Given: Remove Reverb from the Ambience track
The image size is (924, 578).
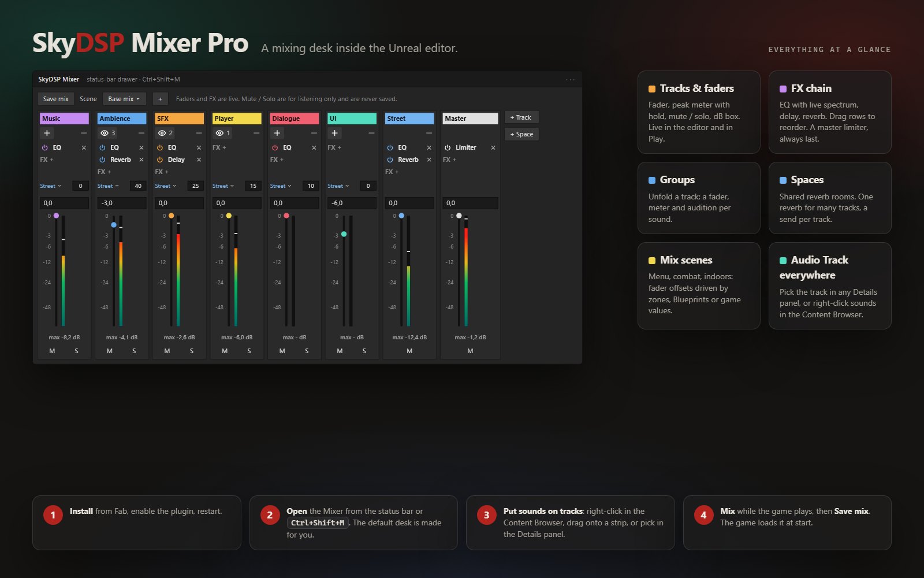Looking at the screenshot, I should [141, 160].
